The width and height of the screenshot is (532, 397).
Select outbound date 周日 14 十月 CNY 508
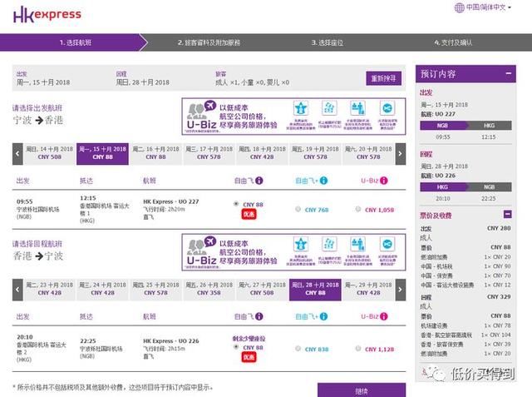click(50, 153)
